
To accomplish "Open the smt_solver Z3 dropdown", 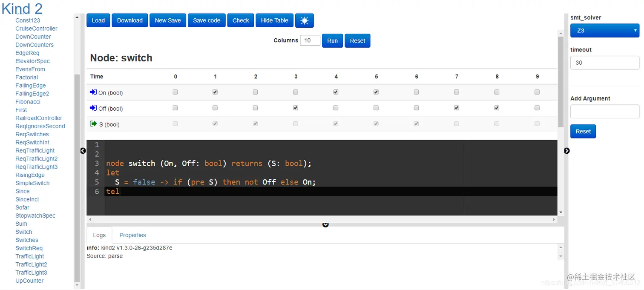I will click(605, 31).
